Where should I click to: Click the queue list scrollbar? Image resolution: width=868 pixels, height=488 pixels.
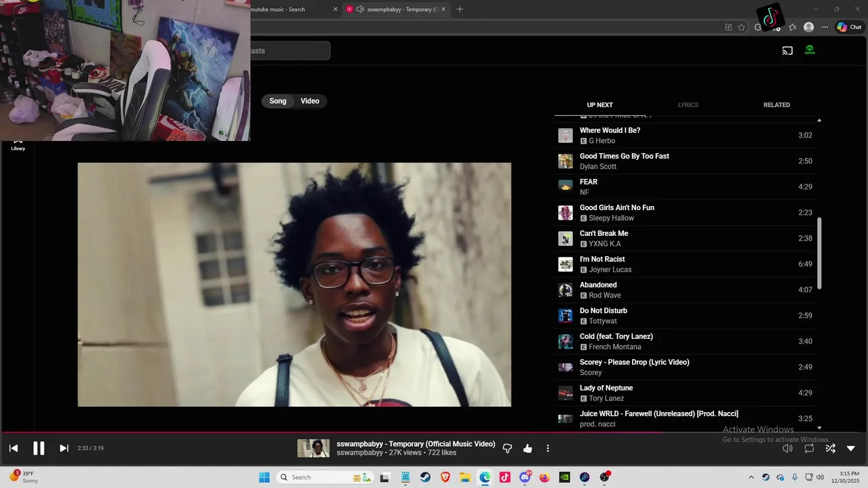(819, 253)
